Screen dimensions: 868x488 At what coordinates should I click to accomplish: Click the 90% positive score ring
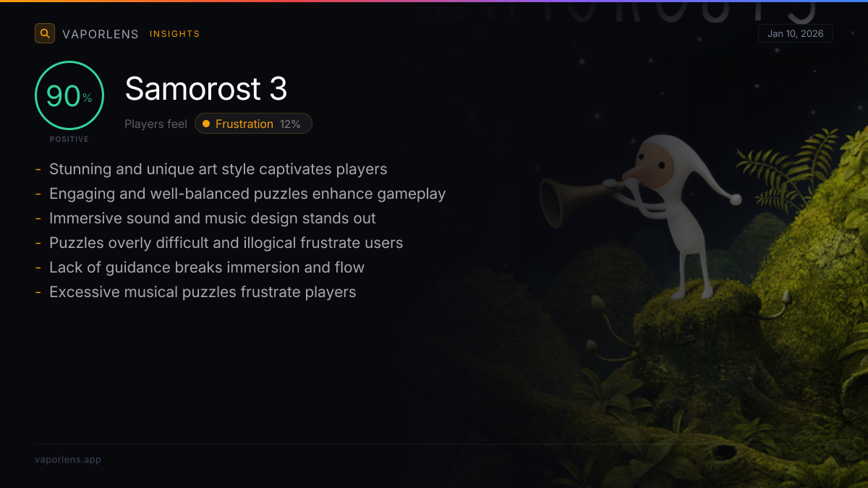(69, 95)
